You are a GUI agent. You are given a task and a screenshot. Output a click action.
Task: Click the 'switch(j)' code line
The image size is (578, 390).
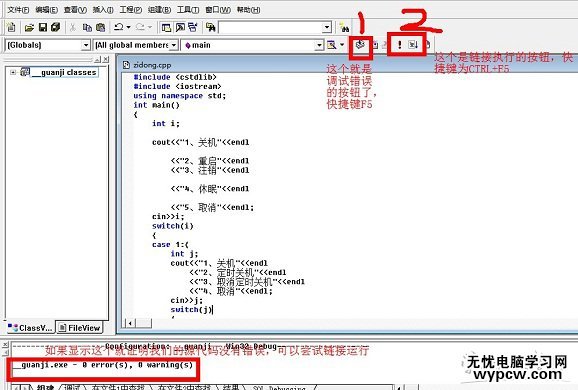click(191, 309)
